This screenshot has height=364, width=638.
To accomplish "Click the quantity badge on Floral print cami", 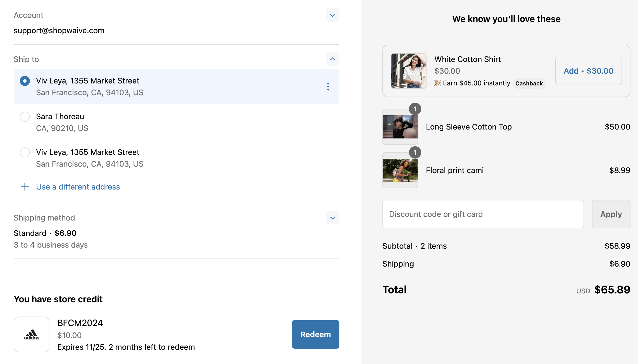I will 415,153.
